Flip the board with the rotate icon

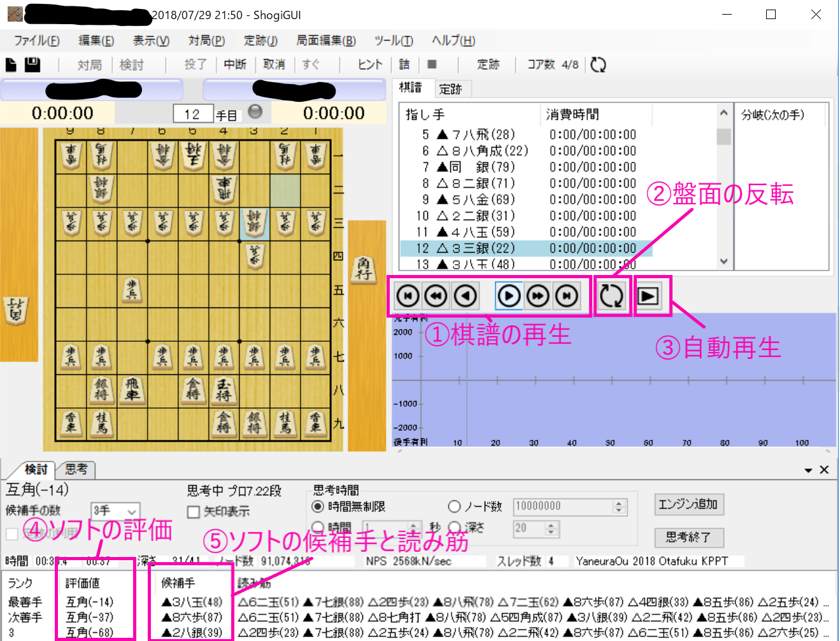point(612,296)
